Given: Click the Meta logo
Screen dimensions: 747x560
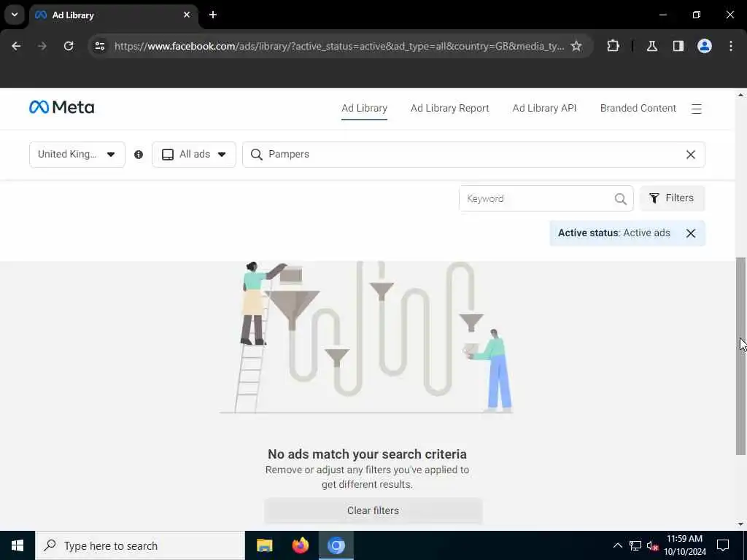Looking at the screenshot, I should 62,107.
